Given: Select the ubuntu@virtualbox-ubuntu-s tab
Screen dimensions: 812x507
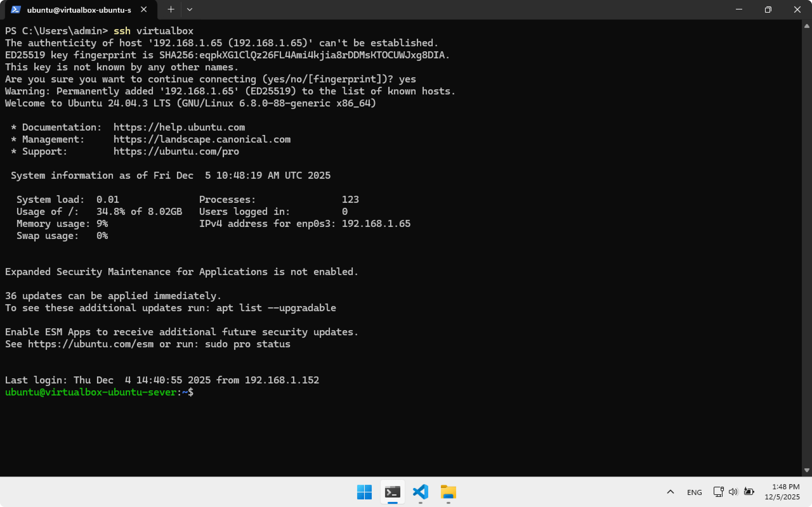Looking at the screenshot, I should click(x=79, y=10).
